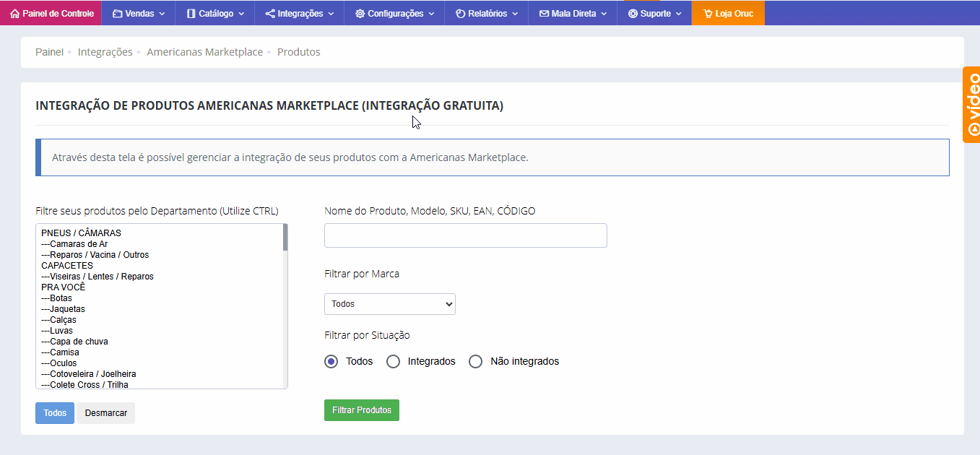Expand the Vendas menu chevron
Viewport: 980px width, 455px height.
point(162,14)
